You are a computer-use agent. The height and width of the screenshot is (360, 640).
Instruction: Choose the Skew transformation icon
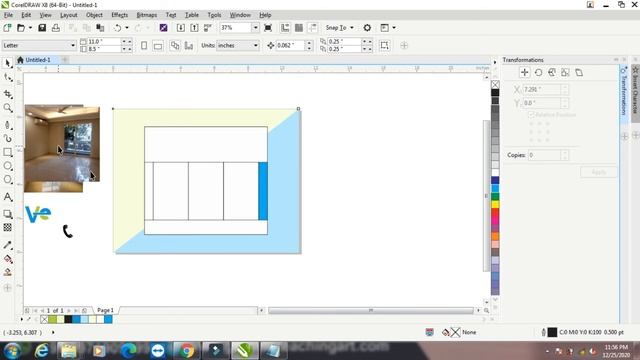[579, 73]
